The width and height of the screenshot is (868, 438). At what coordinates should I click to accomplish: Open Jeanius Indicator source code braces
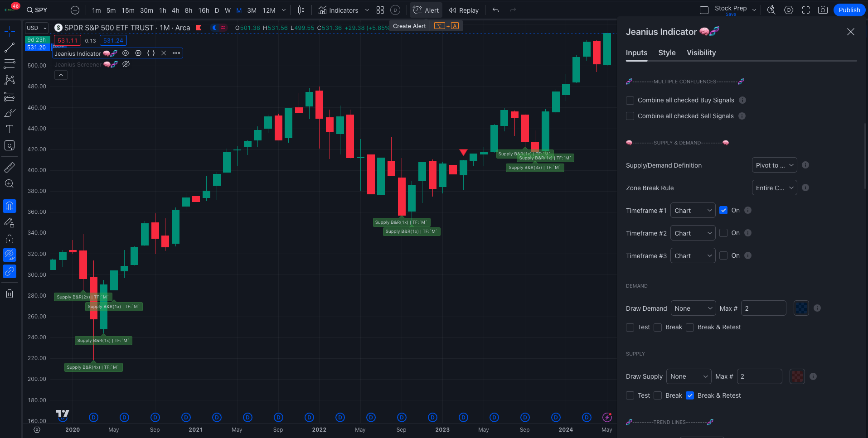click(151, 53)
